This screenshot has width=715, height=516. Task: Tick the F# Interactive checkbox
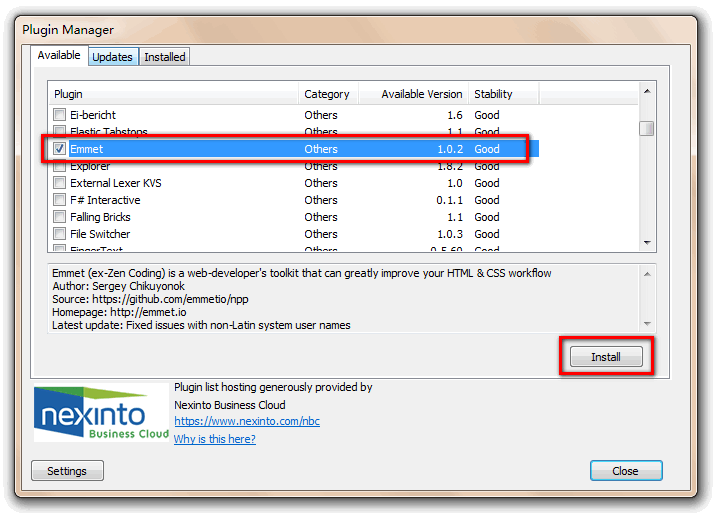pos(59,200)
